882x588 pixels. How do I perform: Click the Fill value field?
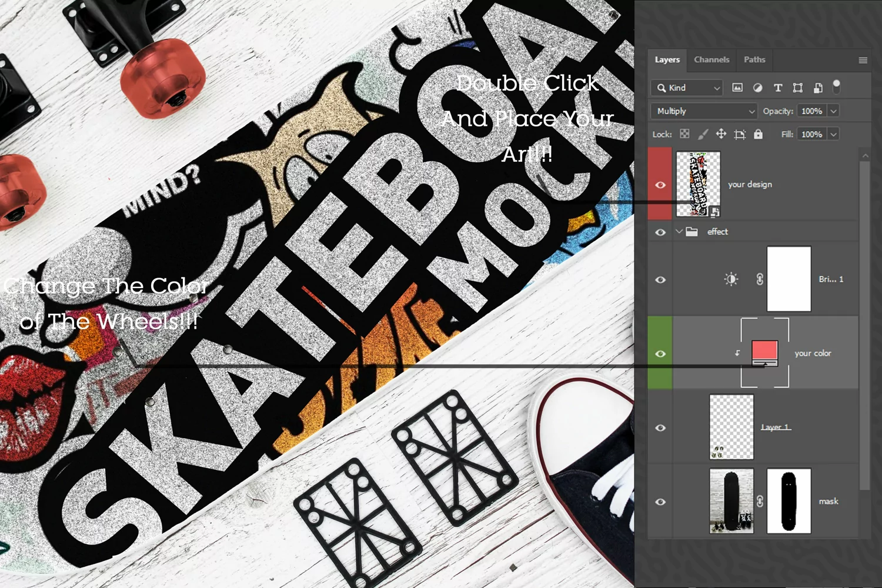(x=812, y=135)
